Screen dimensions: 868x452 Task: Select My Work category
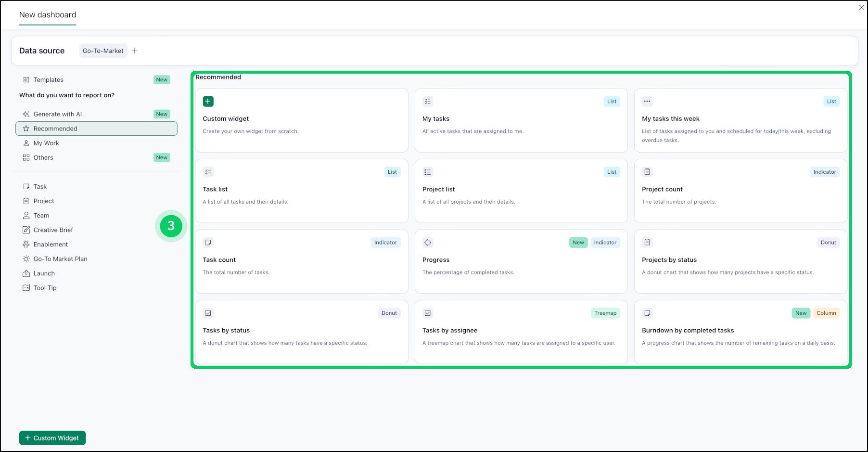tap(46, 143)
